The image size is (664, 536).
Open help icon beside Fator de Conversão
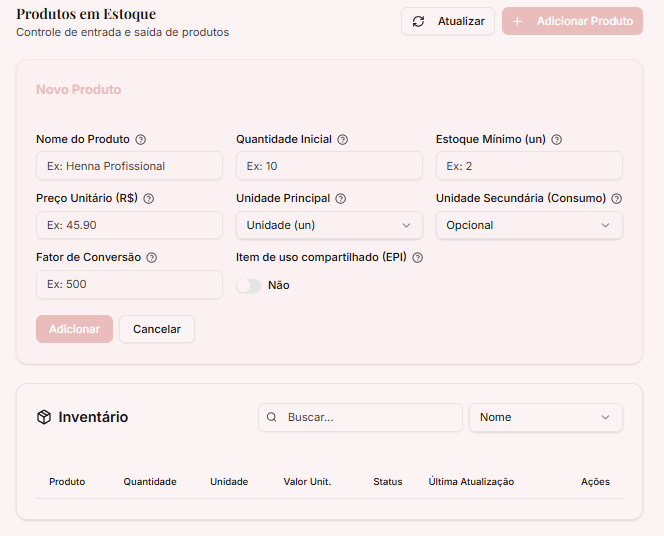[152, 257]
